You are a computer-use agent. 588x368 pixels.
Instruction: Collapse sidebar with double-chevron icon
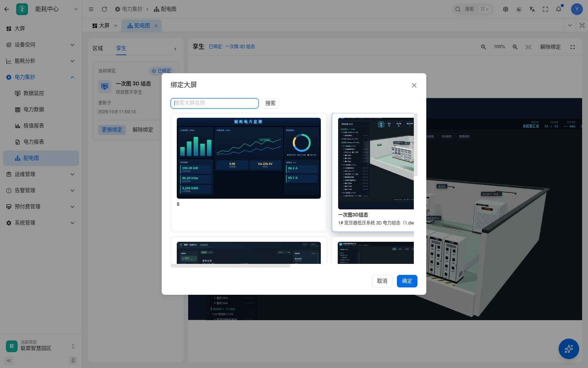click(x=9, y=361)
